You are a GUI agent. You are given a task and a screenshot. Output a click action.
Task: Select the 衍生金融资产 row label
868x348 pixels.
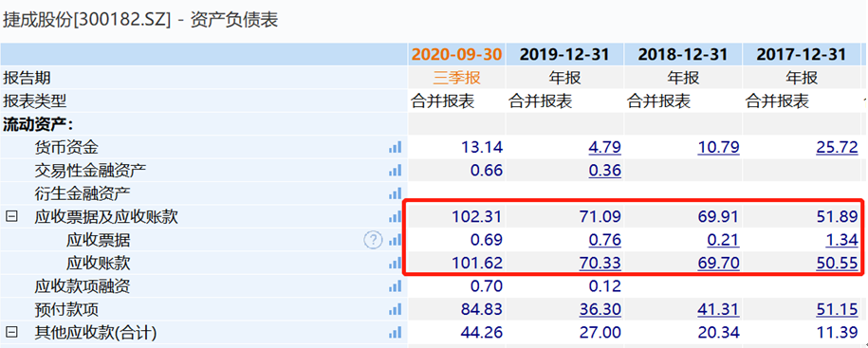click(82, 193)
